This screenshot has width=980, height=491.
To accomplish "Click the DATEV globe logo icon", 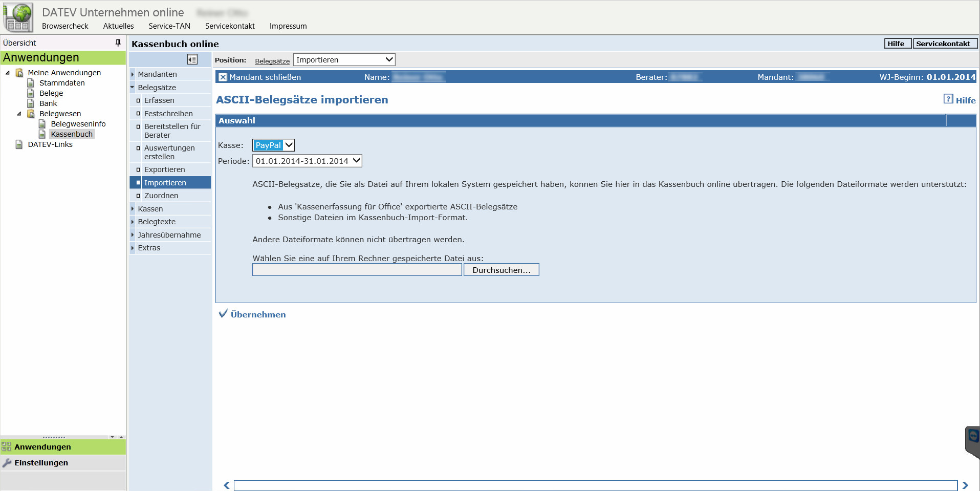I will (x=18, y=17).
